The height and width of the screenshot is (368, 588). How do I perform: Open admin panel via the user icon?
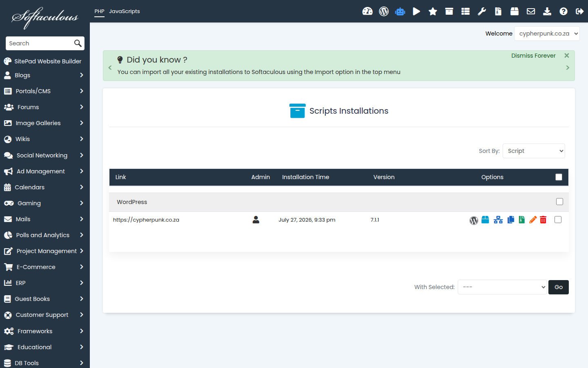point(256,220)
